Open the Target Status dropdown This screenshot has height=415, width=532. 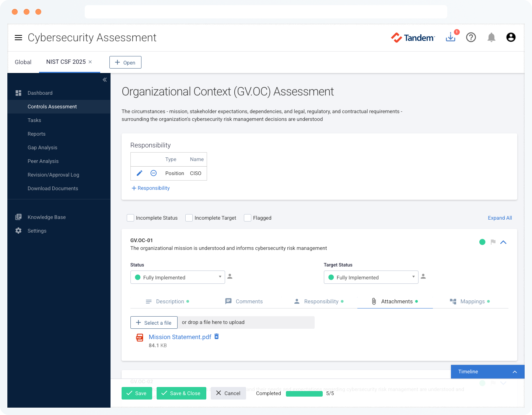tap(371, 277)
